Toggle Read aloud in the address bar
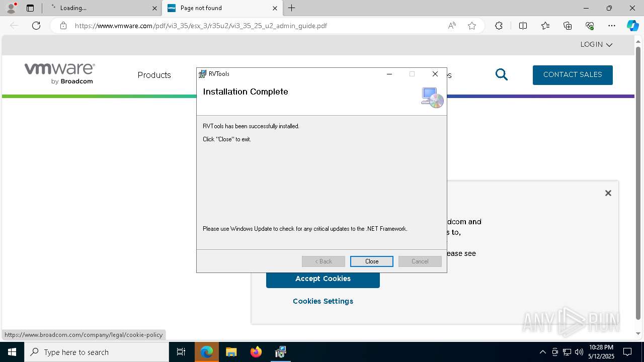The height and width of the screenshot is (362, 644). pyautogui.click(x=452, y=26)
